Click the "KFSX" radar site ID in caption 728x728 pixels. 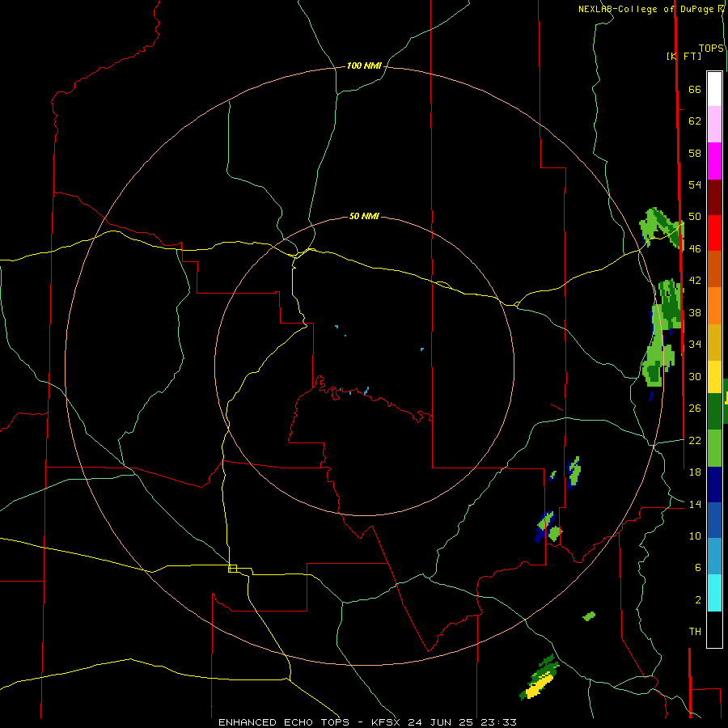click(387, 722)
